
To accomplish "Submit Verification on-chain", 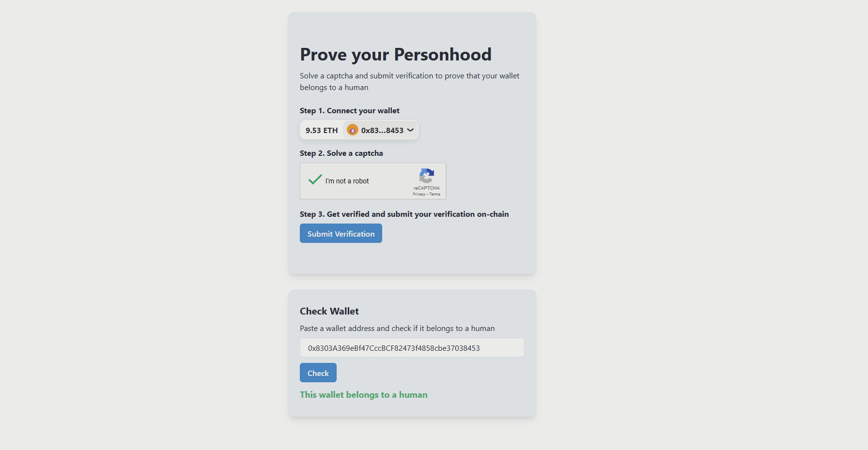I will point(341,233).
